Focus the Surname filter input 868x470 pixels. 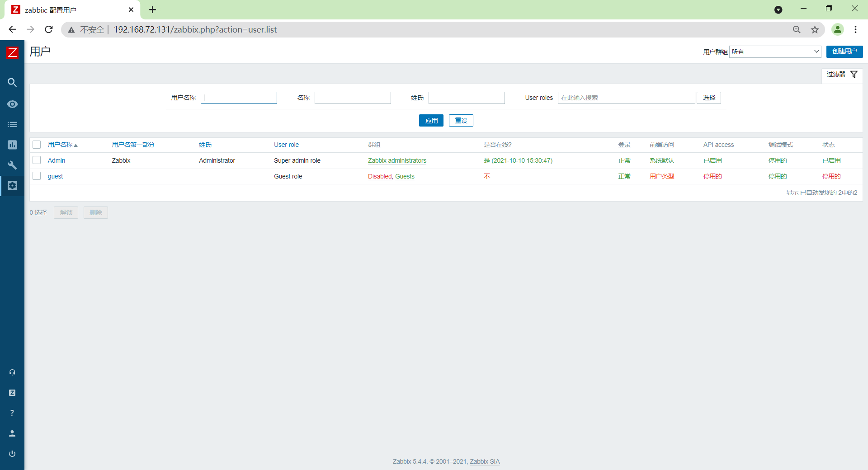point(467,98)
